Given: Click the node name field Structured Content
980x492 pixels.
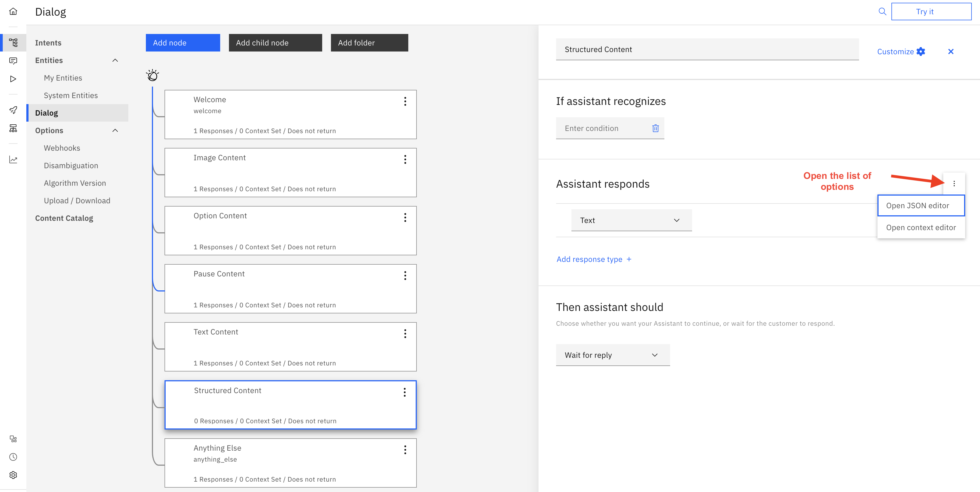Looking at the screenshot, I should click(707, 49).
